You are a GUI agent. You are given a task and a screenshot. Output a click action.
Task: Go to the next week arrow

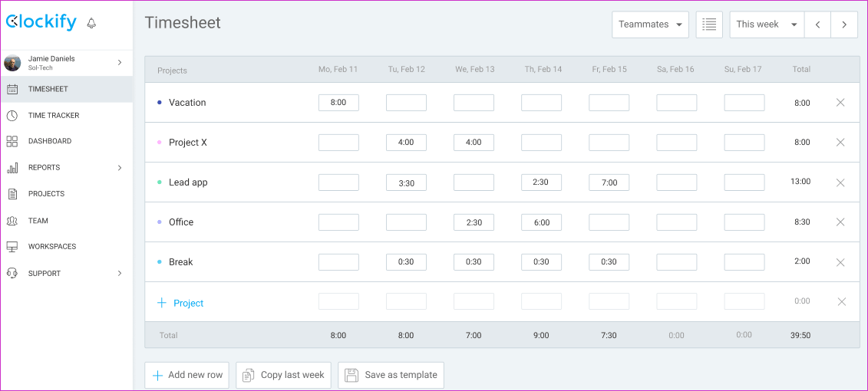[x=844, y=25]
